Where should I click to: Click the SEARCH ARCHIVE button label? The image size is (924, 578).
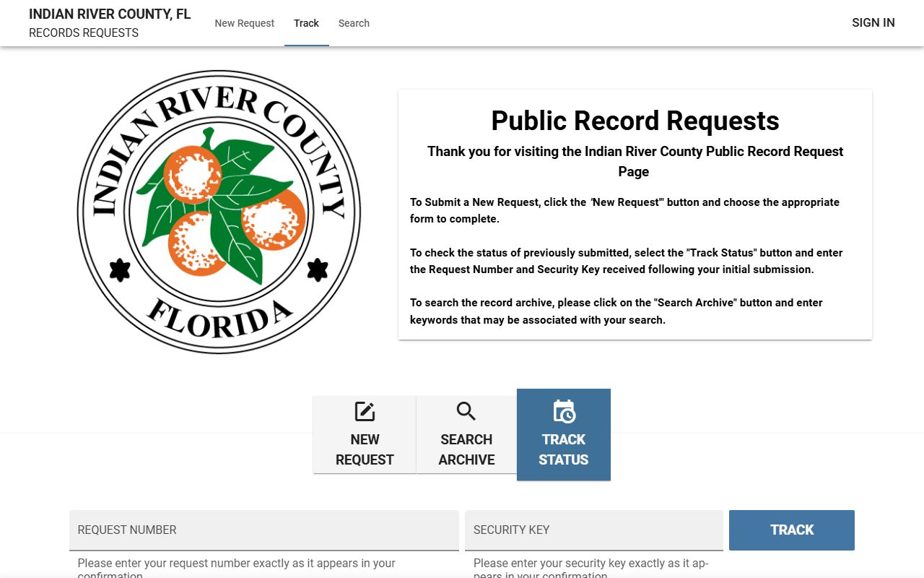(x=466, y=449)
